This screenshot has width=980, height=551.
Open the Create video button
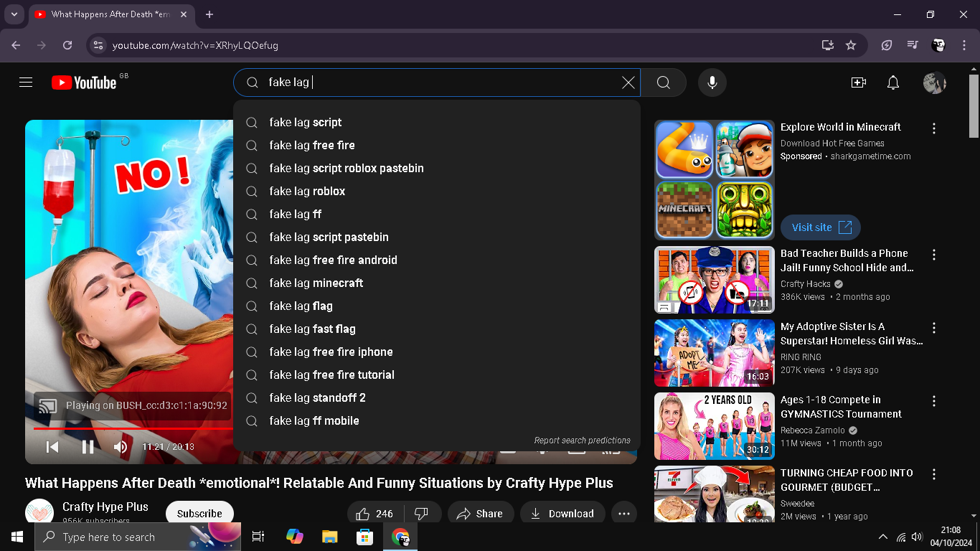[x=859, y=83]
